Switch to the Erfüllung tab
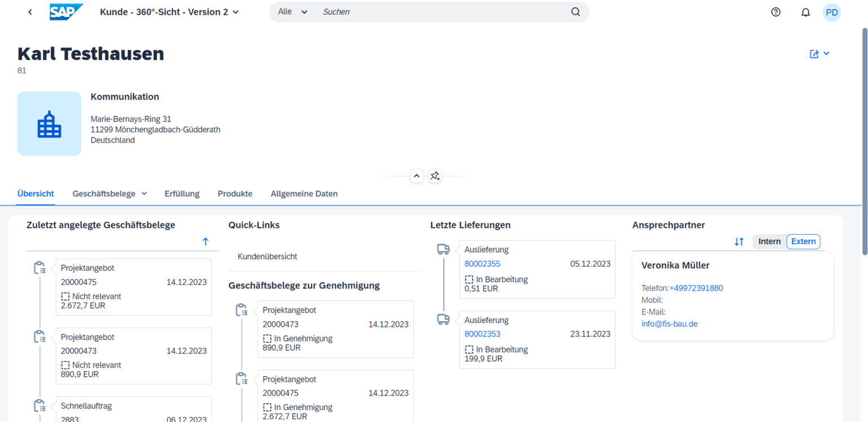The height and width of the screenshot is (422, 868). [182, 193]
